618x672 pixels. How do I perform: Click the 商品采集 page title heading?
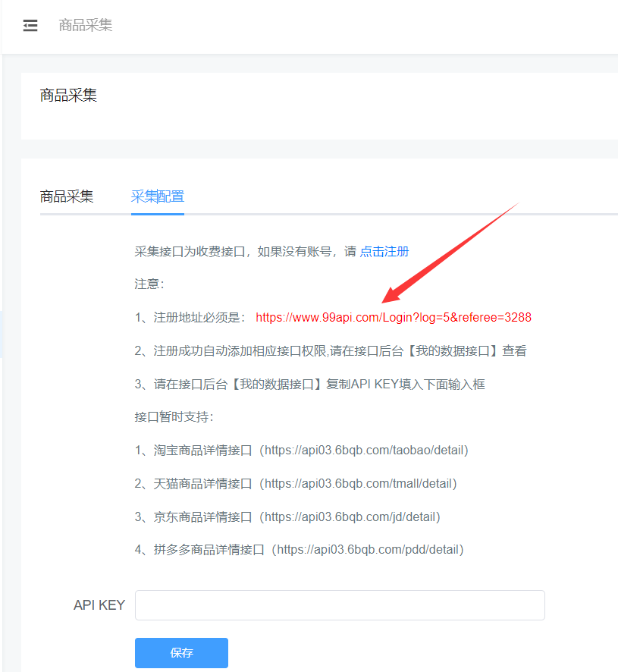tap(68, 96)
